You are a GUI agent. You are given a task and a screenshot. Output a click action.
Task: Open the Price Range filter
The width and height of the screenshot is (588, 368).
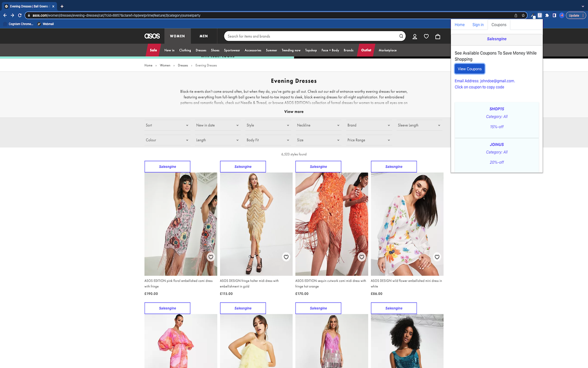coord(369,140)
